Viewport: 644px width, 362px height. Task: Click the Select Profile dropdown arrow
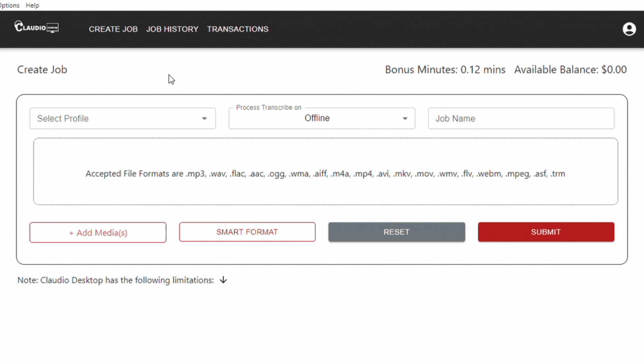point(204,119)
